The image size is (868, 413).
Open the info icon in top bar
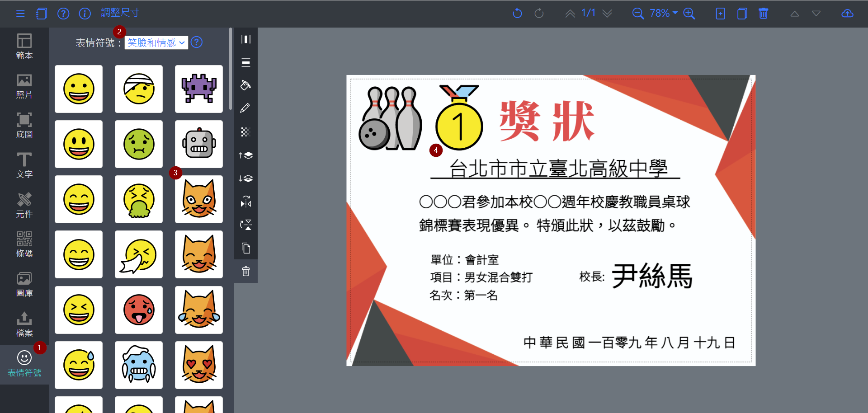click(85, 14)
